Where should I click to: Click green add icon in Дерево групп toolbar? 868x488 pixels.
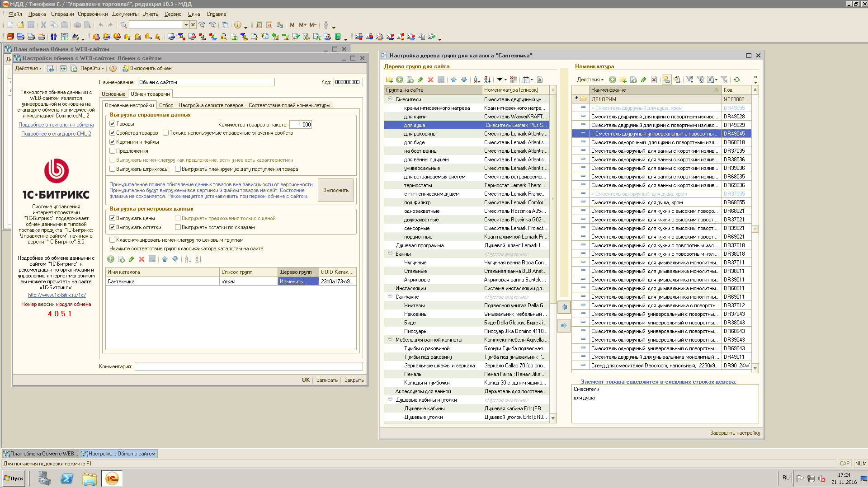400,80
